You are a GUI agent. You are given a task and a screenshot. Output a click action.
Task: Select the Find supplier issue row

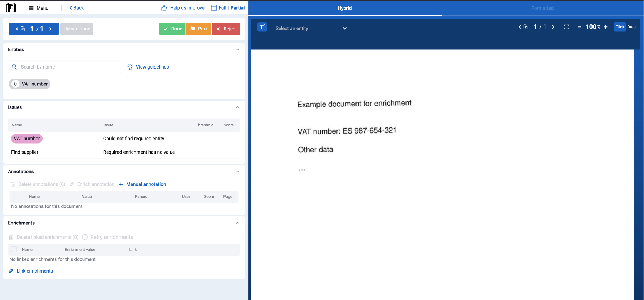(124, 152)
